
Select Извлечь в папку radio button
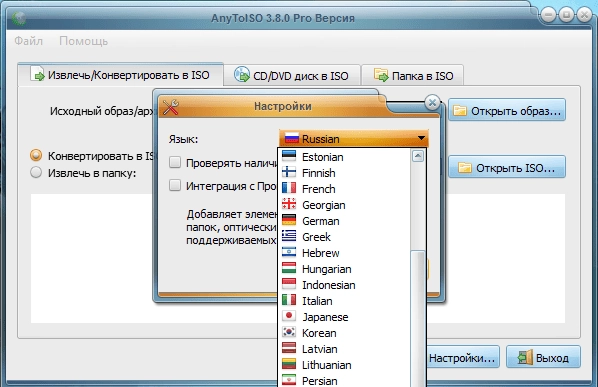[36, 172]
